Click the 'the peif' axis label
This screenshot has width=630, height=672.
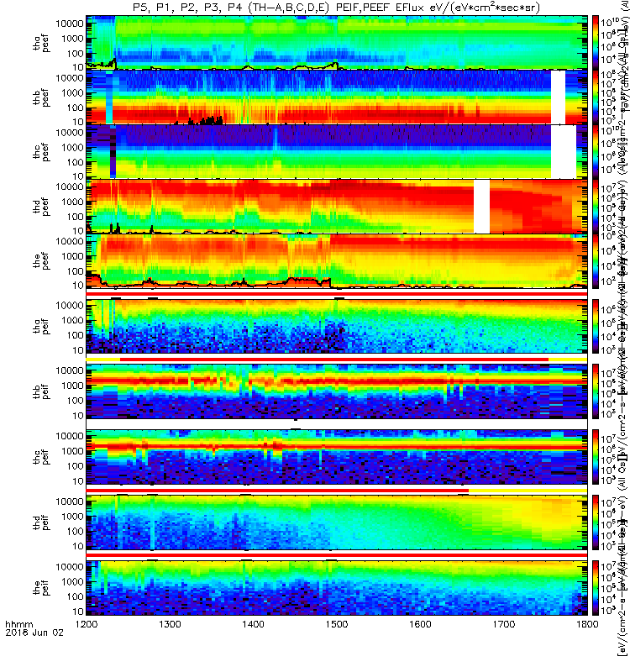[x=41, y=587]
